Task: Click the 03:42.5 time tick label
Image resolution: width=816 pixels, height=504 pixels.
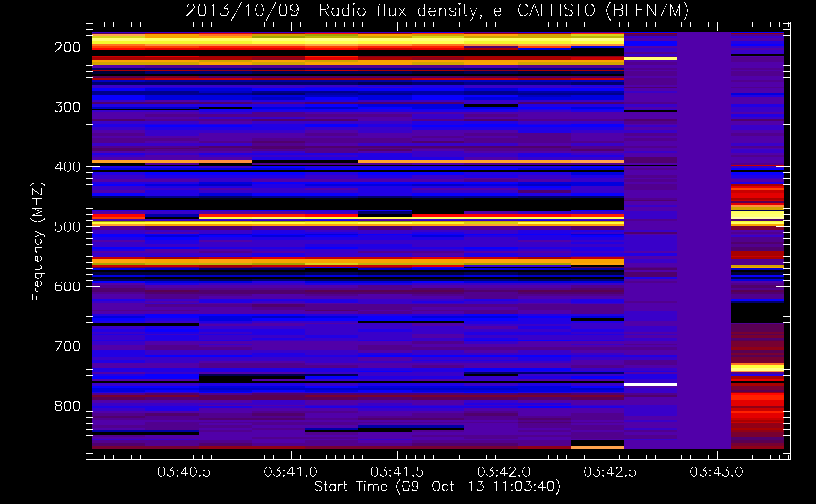Action: [x=610, y=472]
